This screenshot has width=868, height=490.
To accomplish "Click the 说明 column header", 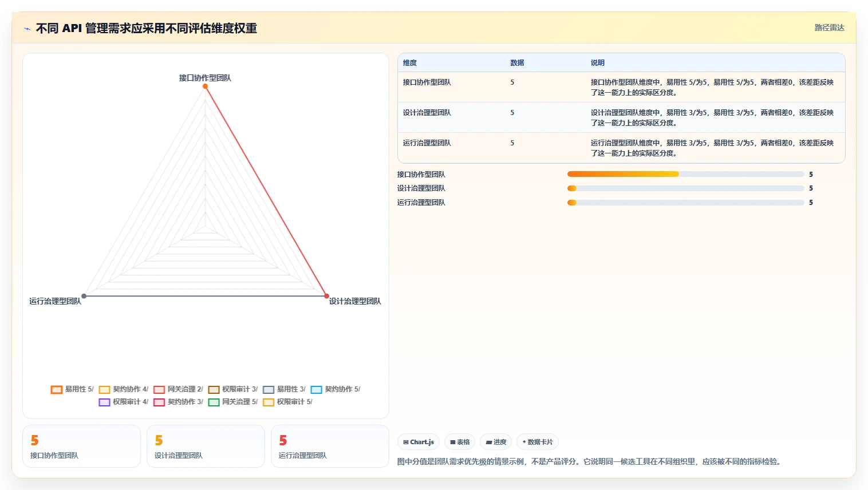I will (598, 63).
